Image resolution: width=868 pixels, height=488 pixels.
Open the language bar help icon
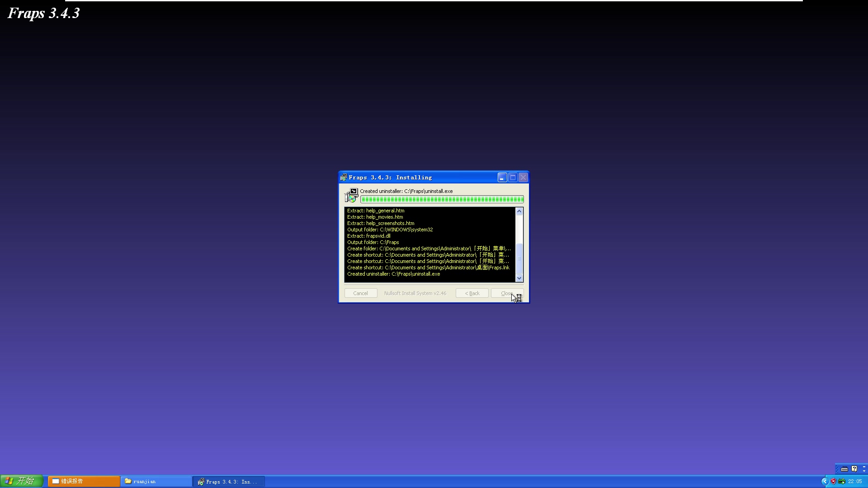pyautogui.click(x=854, y=469)
